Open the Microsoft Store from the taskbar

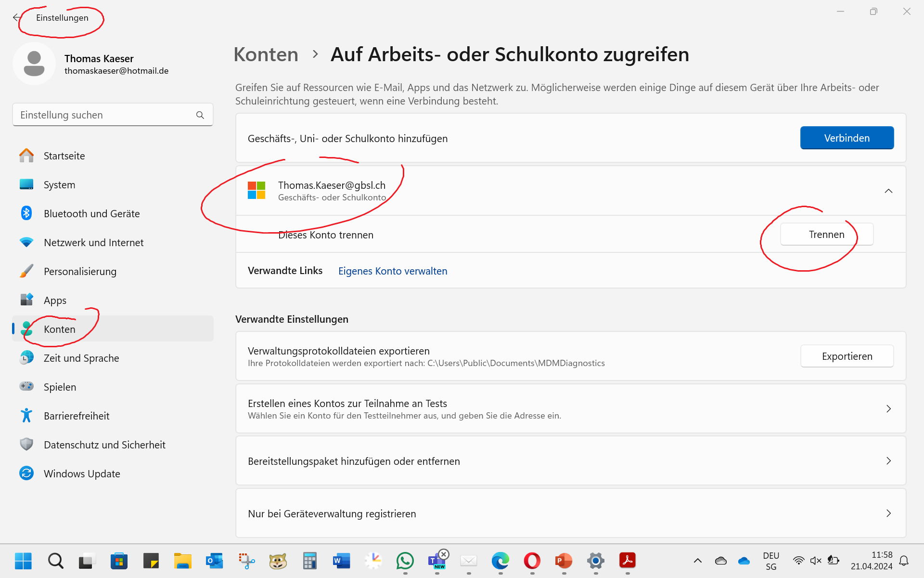pos(119,561)
